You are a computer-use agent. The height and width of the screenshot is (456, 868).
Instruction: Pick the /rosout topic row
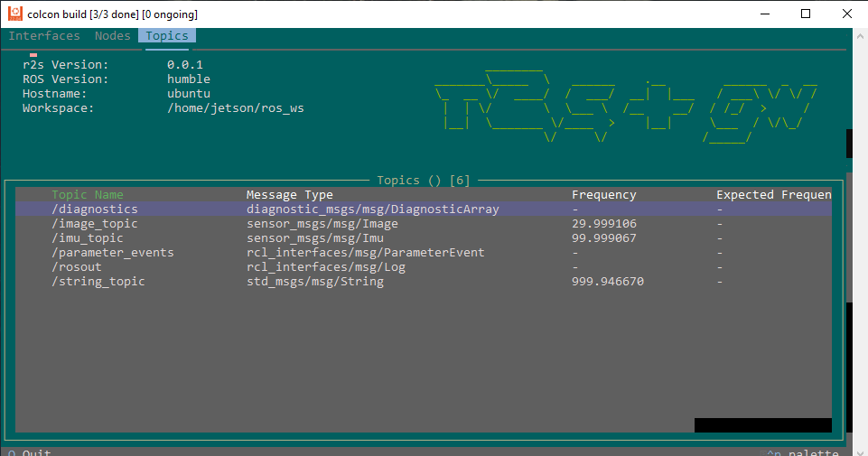click(x=77, y=267)
